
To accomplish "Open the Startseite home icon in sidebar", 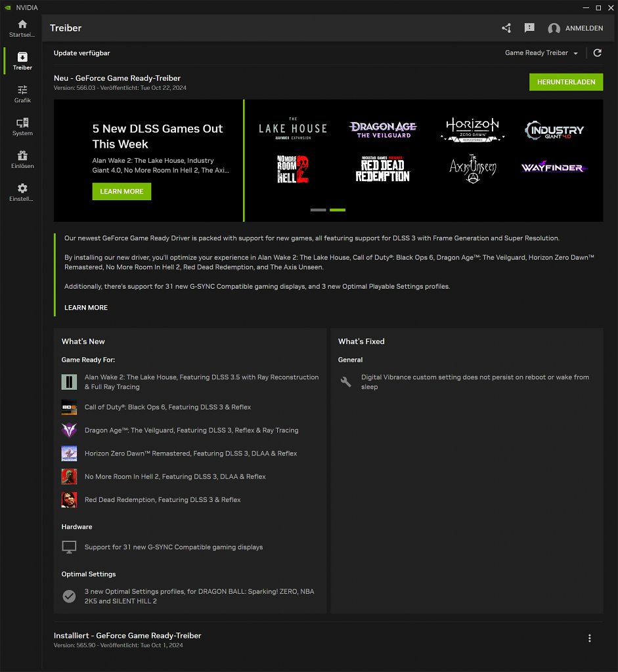I will pos(22,24).
